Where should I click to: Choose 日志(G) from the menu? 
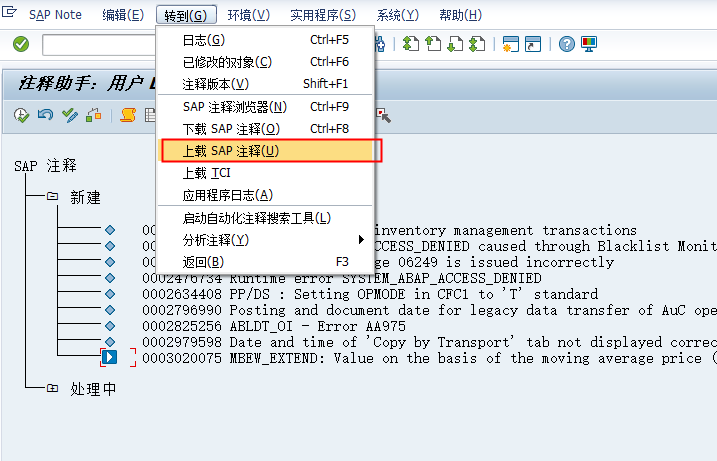[266, 40]
